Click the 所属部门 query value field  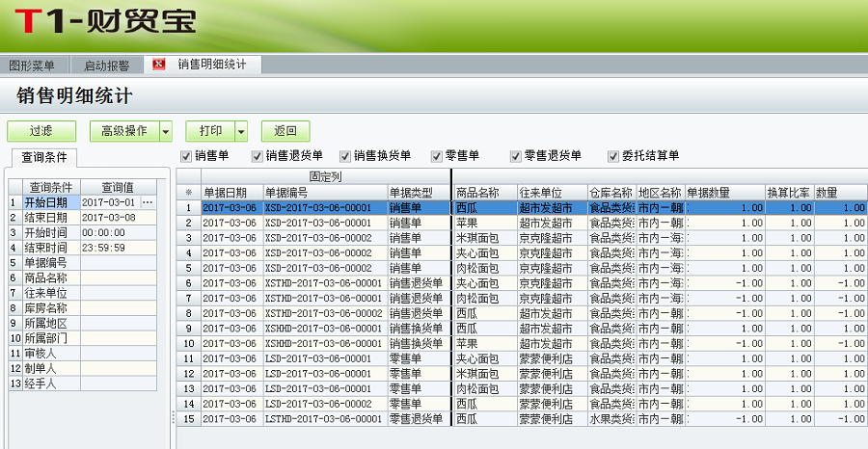pyautogui.click(x=119, y=338)
